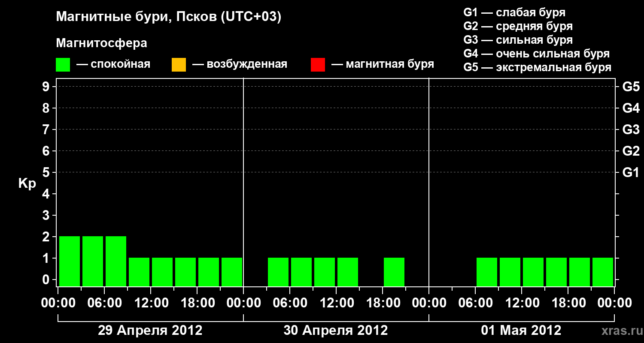The width and height of the screenshot is (644, 343).
Task: Click the 'G1' mark on the right axis
Action: [x=631, y=172]
